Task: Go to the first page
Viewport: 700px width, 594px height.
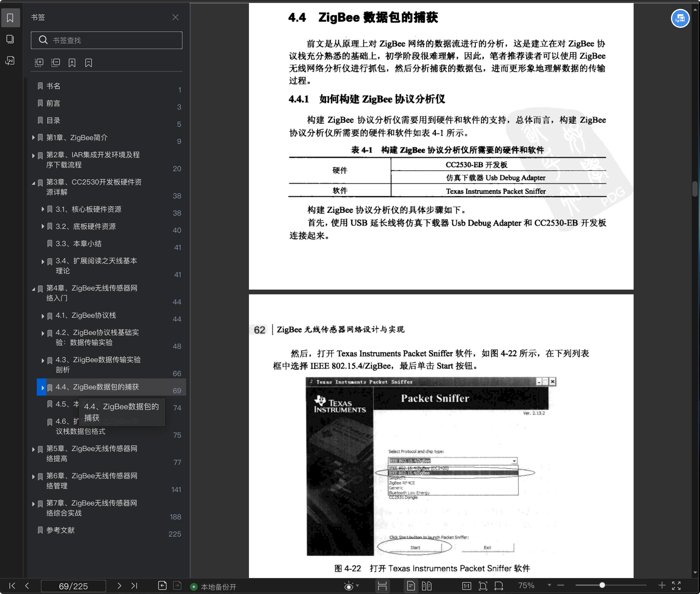Action: pyautogui.click(x=12, y=586)
